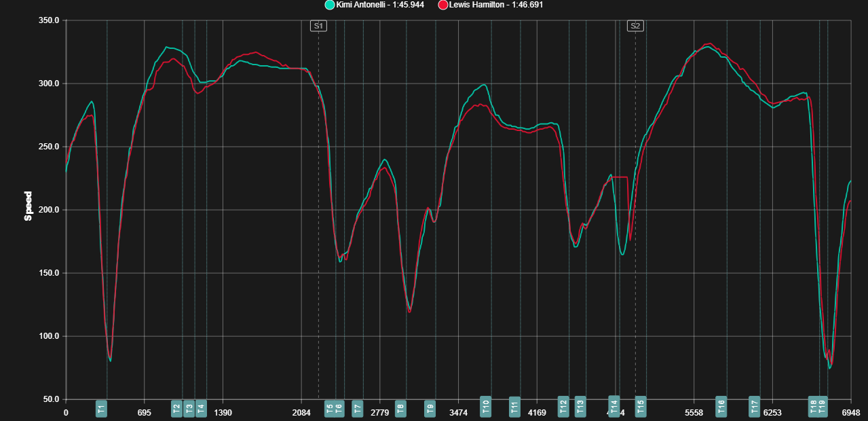Screen dimensions: 868x421
Task: Click the T19 turn marker
Action: 822,406
